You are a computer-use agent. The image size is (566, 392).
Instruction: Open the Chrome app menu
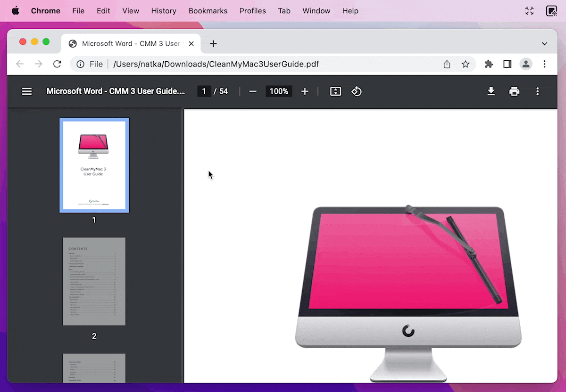46,11
